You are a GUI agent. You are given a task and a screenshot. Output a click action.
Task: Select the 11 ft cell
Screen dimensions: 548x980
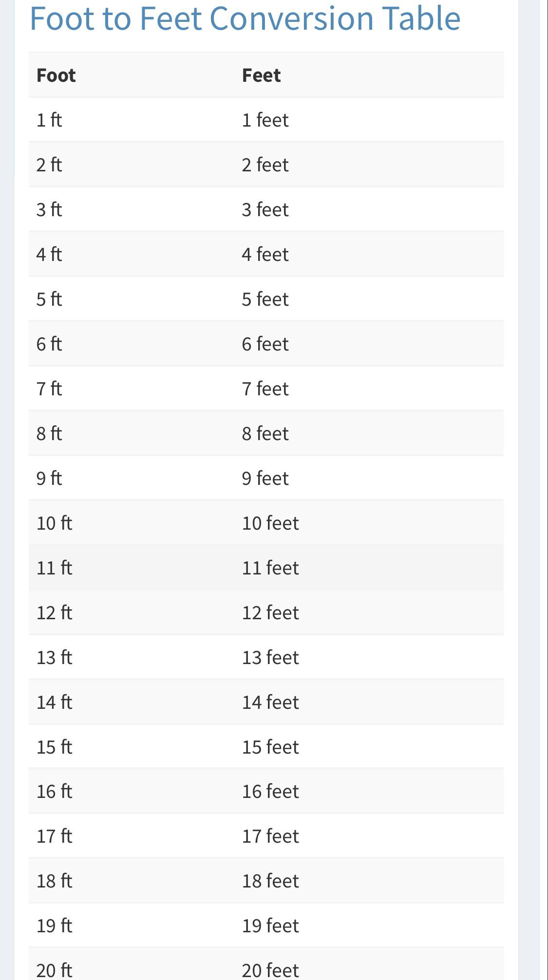click(54, 568)
